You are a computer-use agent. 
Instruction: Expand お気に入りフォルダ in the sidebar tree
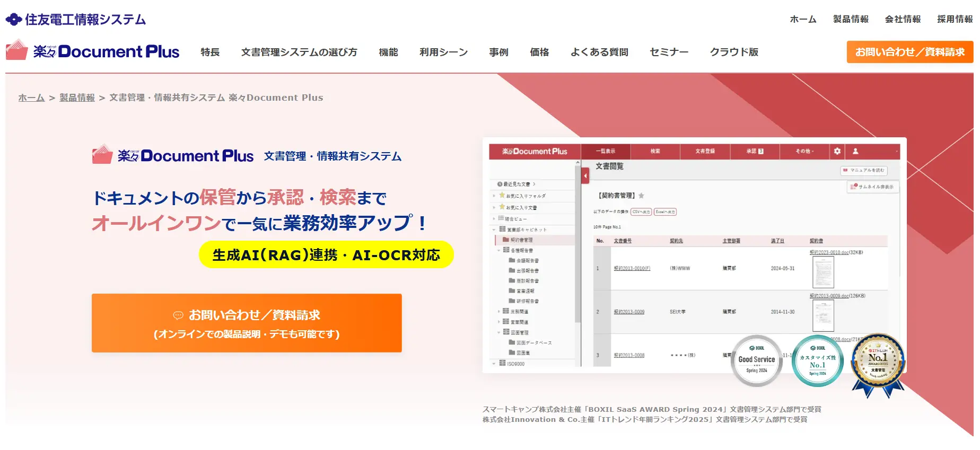494,196
